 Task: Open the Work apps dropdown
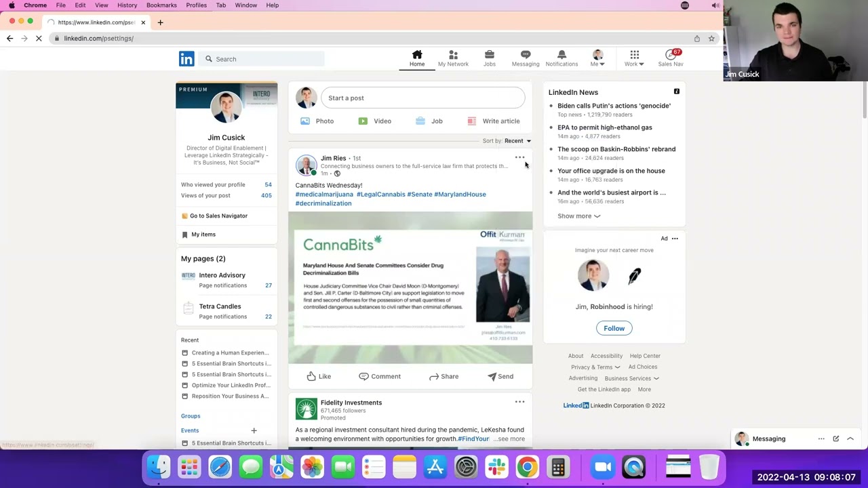(x=634, y=58)
